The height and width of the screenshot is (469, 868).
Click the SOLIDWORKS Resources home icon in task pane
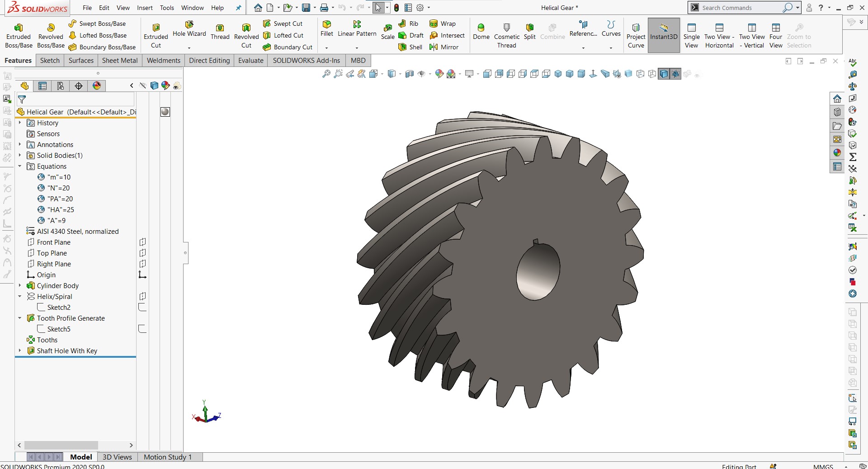pos(837,99)
